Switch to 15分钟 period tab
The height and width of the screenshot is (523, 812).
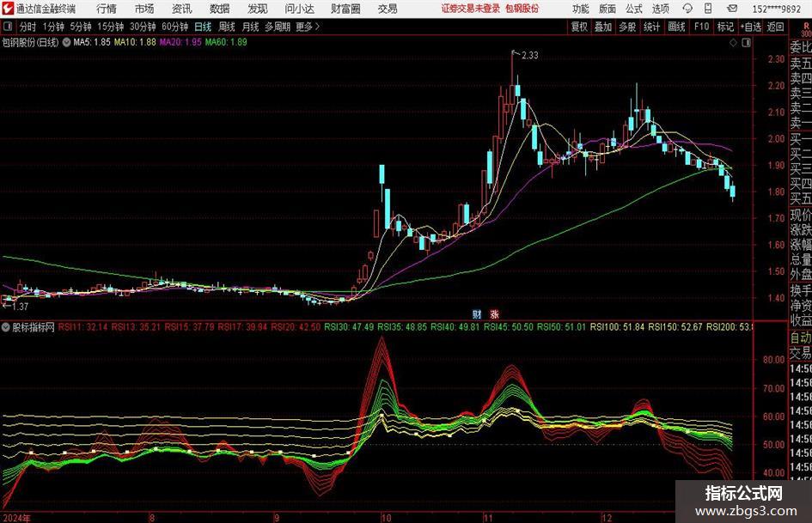(x=111, y=27)
